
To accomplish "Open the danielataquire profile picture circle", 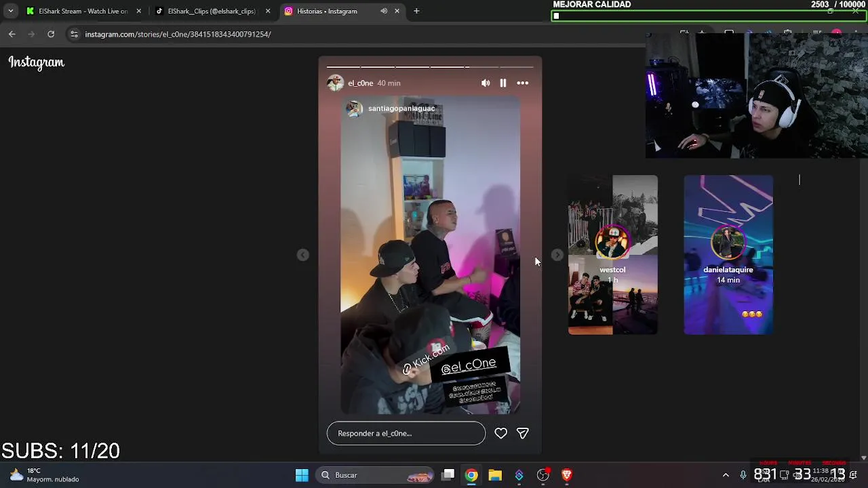I will point(728,243).
